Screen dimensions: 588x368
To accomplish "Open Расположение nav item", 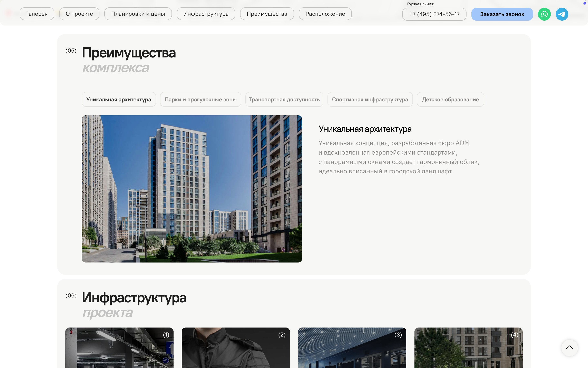I will click(x=325, y=14).
